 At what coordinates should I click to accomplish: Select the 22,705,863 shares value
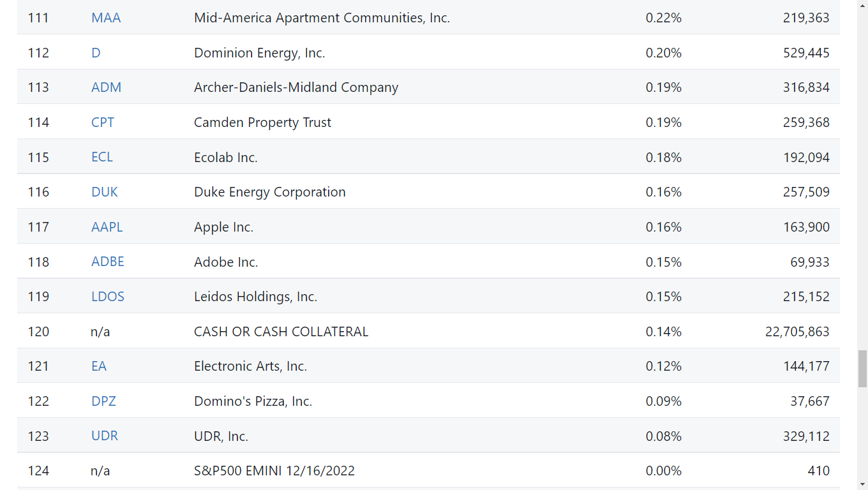tap(797, 332)
